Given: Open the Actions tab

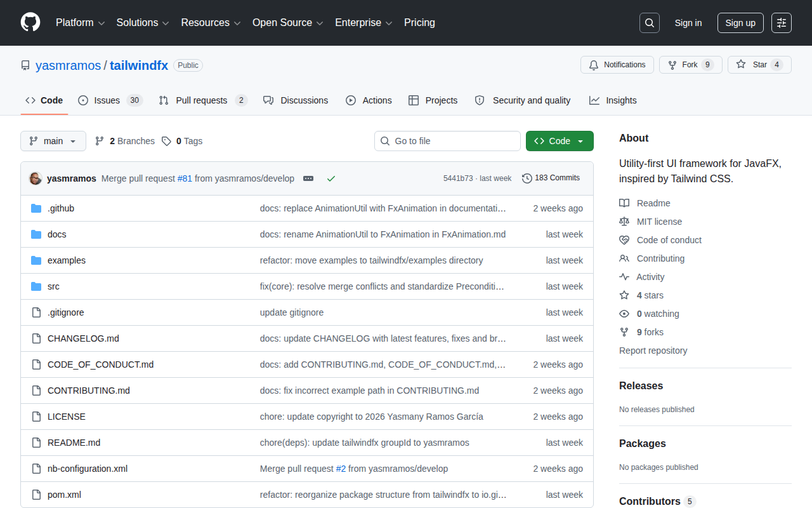Looking at the screenshot, I should tap(369, 100).
